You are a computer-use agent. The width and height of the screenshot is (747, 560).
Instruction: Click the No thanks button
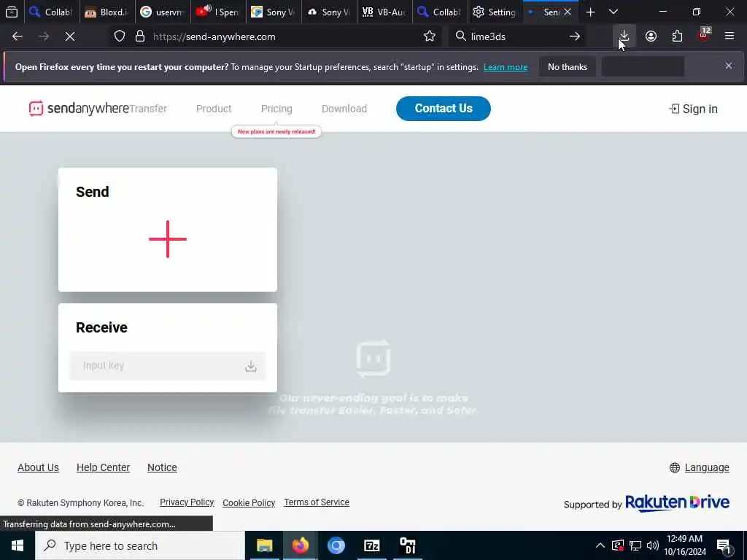pos(568,66)
